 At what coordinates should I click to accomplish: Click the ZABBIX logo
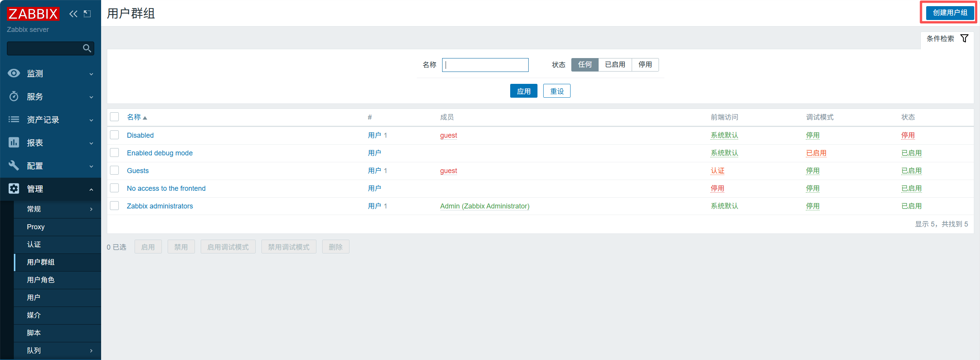tap(33, 14)
